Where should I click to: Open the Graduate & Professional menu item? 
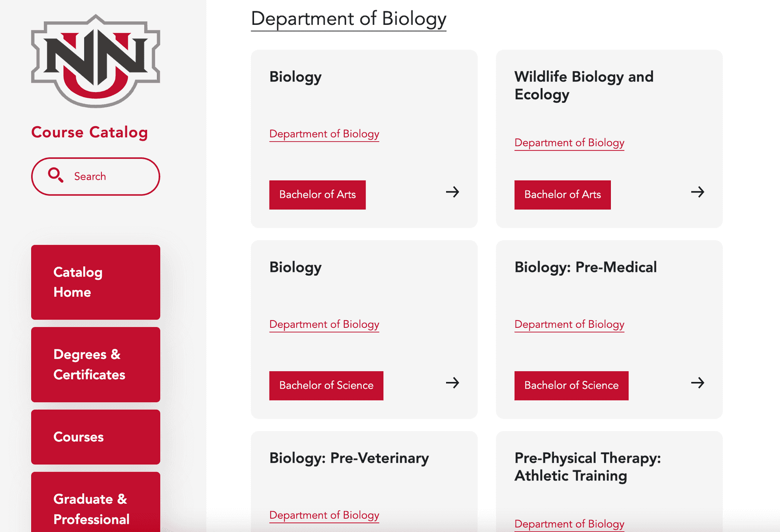point(96,507)
